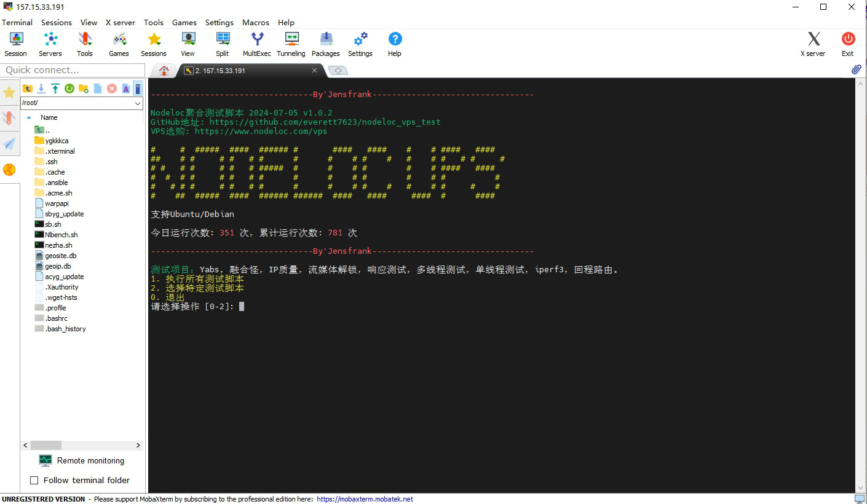Image resolution: width=867 pixels, height=504 pixels.
Task: Select the ygkkkca folder
Action: pyautogui.click(x=52, y=141)
